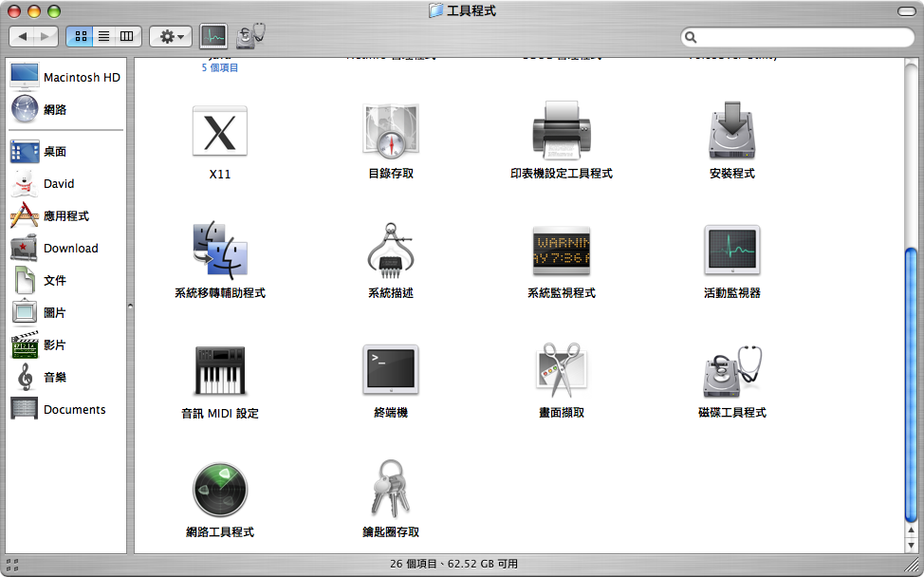Image resolution: width=924 pixels, height=577 pixels.
Task: Switch to column view
Action: coord(127,37)
